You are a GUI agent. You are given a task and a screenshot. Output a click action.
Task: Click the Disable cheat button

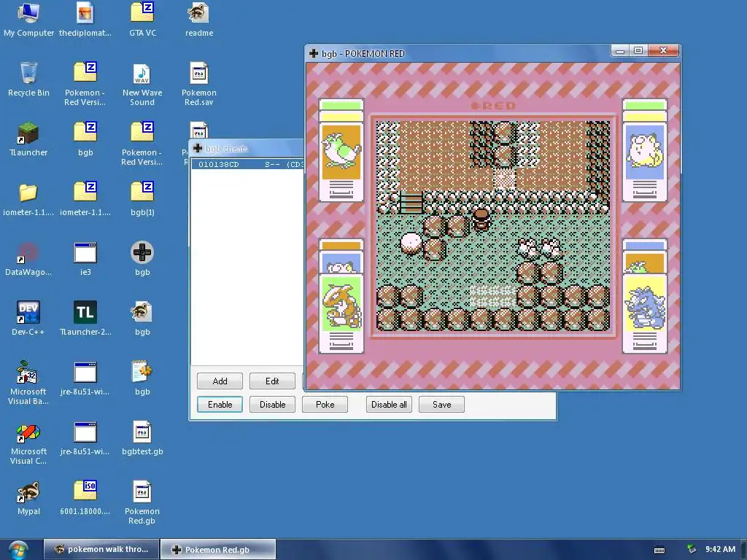tap(272, 404)
